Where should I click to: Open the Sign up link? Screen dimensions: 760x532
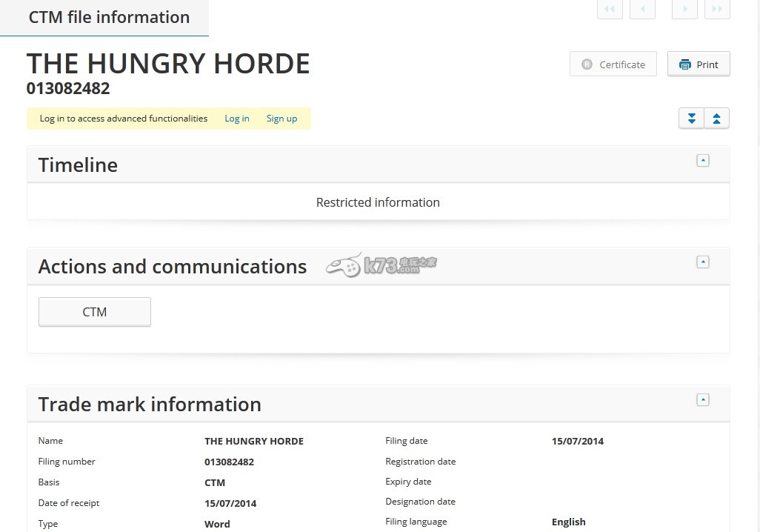(x=281, y=119)
